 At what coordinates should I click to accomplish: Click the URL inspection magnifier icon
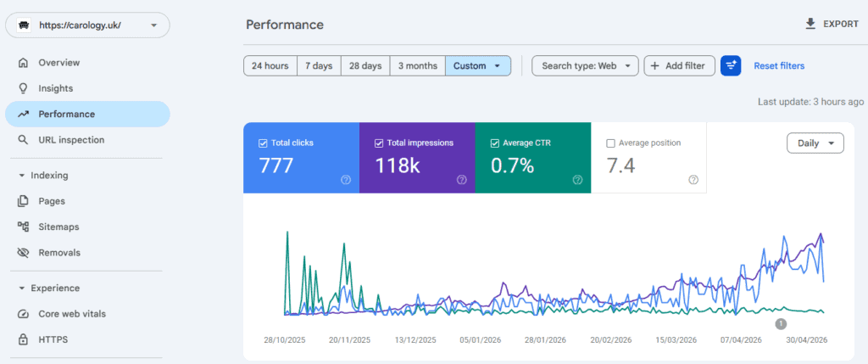click(x=23, y=140)
